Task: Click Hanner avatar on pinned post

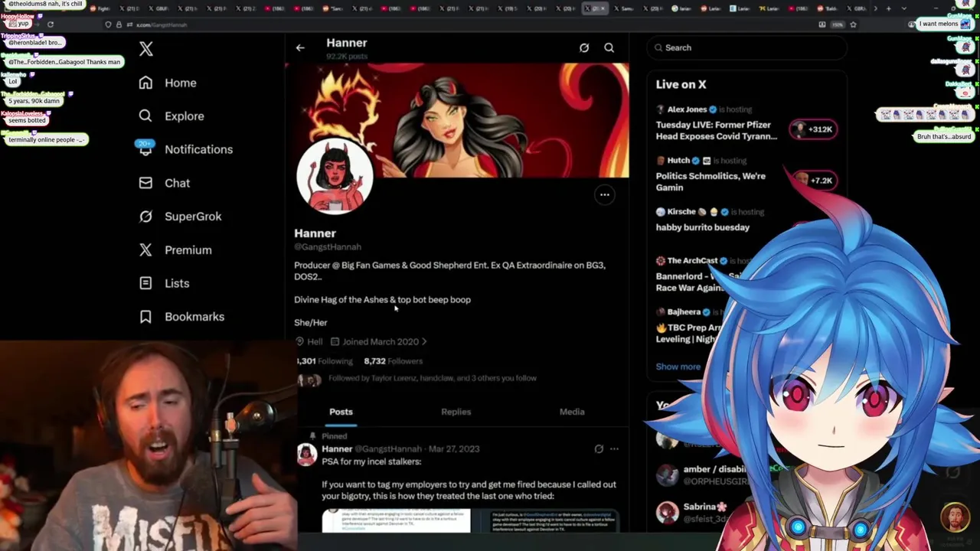Action: click(307, 455)
